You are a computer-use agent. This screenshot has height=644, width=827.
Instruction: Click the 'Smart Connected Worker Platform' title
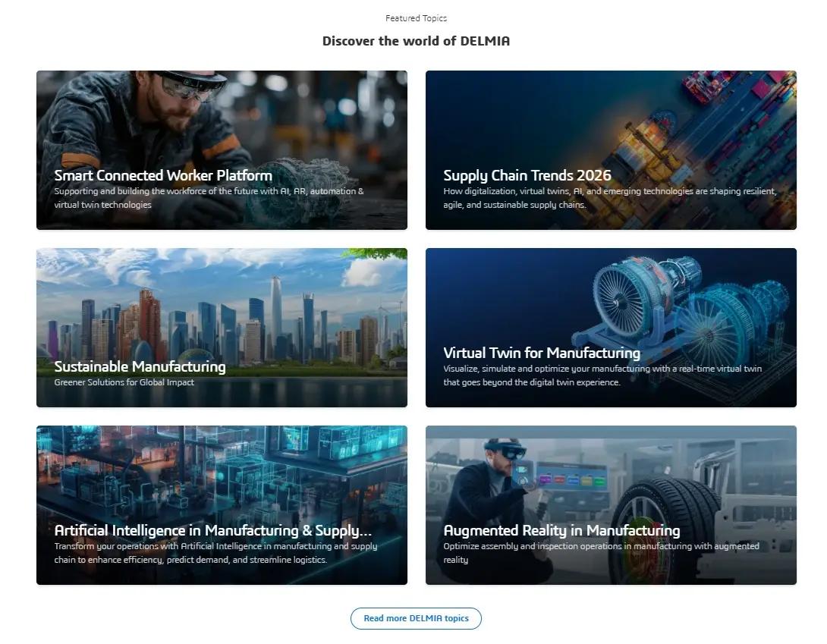163,175
